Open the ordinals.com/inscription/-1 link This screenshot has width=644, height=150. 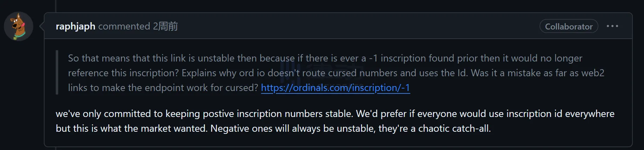click(335, 87)
